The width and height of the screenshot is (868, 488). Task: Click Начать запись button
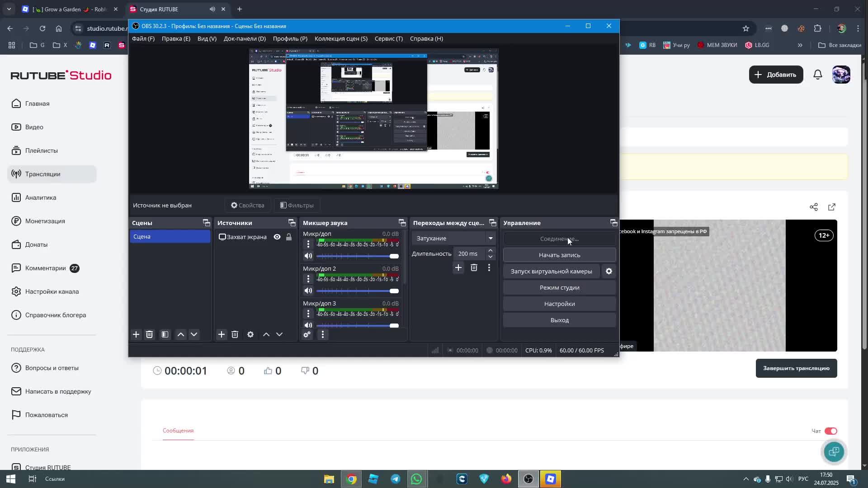point(559,255)
